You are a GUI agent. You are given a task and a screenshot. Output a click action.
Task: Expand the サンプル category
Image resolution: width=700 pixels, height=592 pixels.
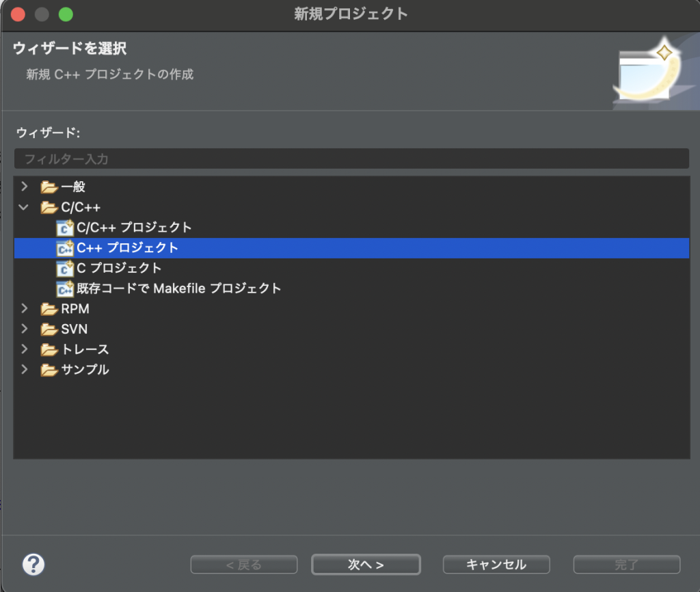click(25, 370)
